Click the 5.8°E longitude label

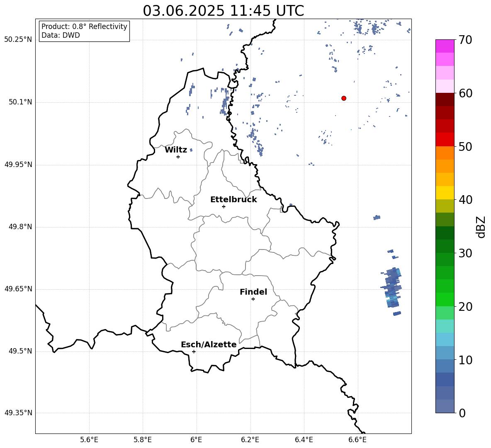(143, 440)
